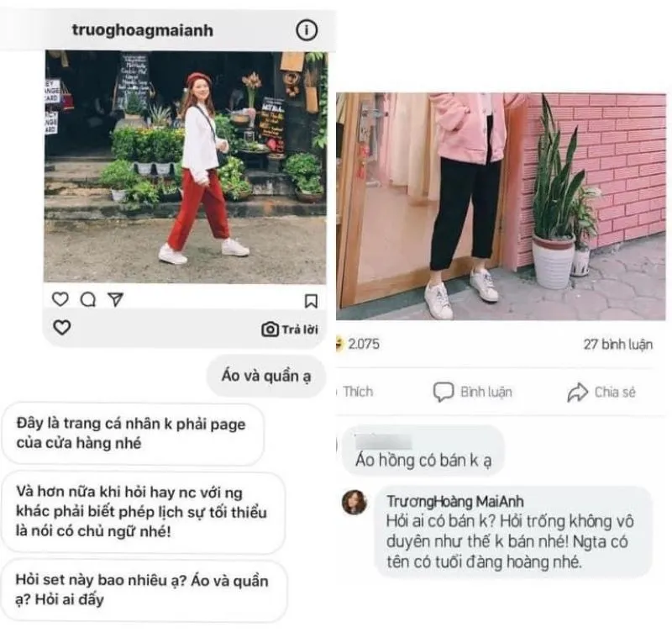The width and height of the screenshot is (672, 638).
Task: Open the pink jacket outfit photo
Action: (x=501, y=206)
